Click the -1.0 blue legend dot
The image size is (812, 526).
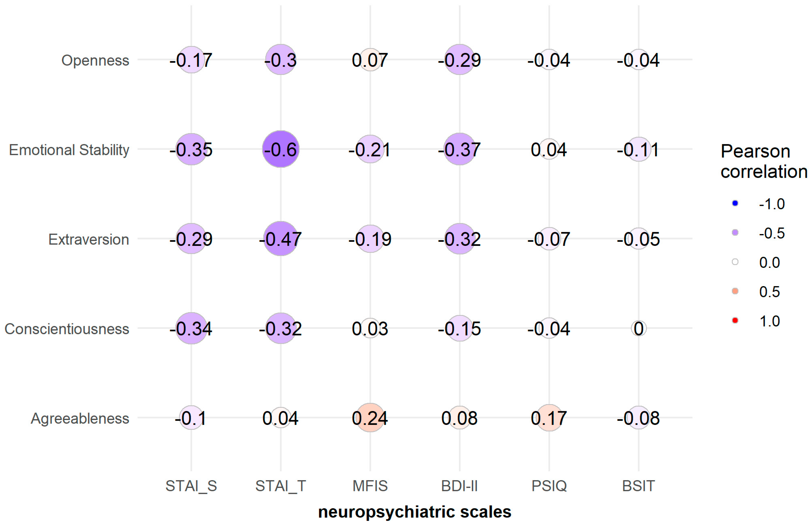pyautogui.click(x=735, y=203)
